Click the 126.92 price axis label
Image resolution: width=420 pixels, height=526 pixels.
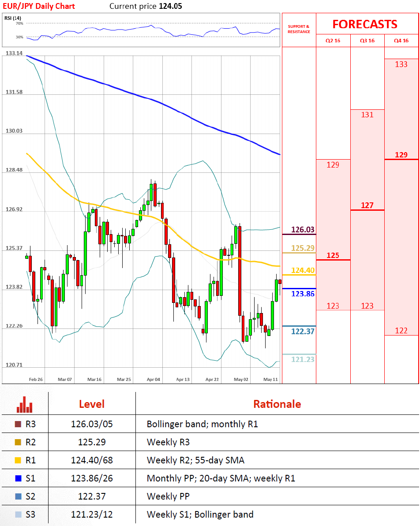point(14,209)
